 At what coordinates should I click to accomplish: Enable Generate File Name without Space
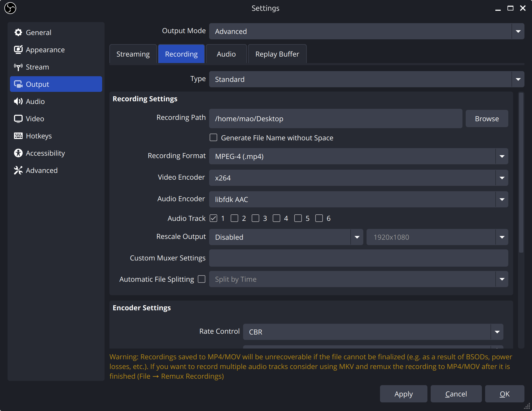click(213, 138)
